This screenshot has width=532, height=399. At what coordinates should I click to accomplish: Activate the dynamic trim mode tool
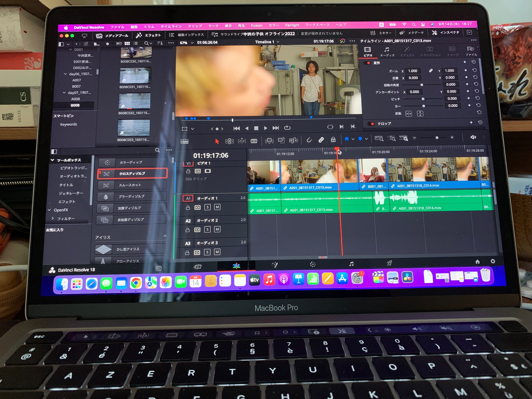(x=242, y=141)
